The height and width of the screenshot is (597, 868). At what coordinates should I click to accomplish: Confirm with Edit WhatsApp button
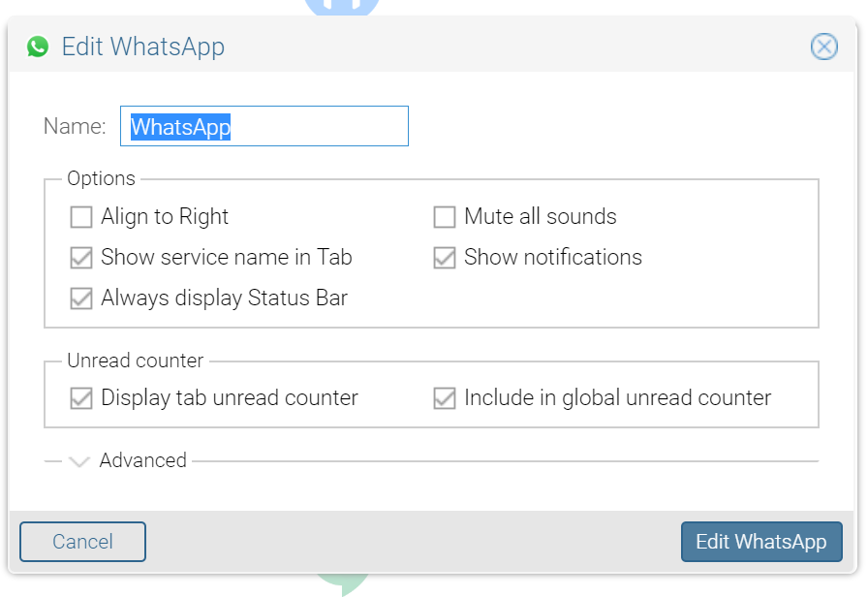click(x=761, y=542)
